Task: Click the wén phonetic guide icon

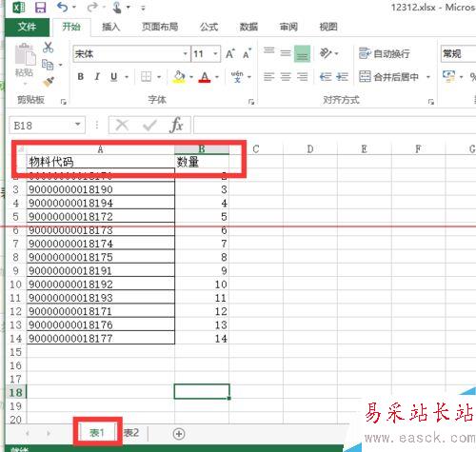Action: click(237, 76)
